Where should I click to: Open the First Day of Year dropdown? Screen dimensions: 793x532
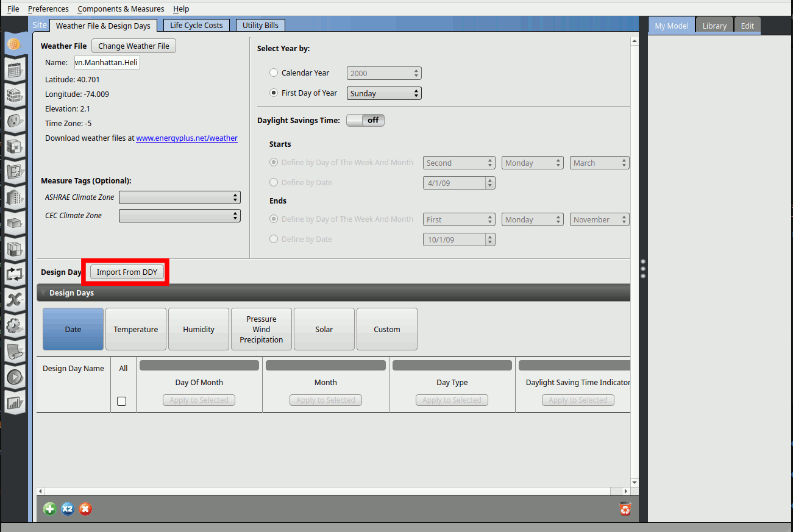[x=384, y=93]
